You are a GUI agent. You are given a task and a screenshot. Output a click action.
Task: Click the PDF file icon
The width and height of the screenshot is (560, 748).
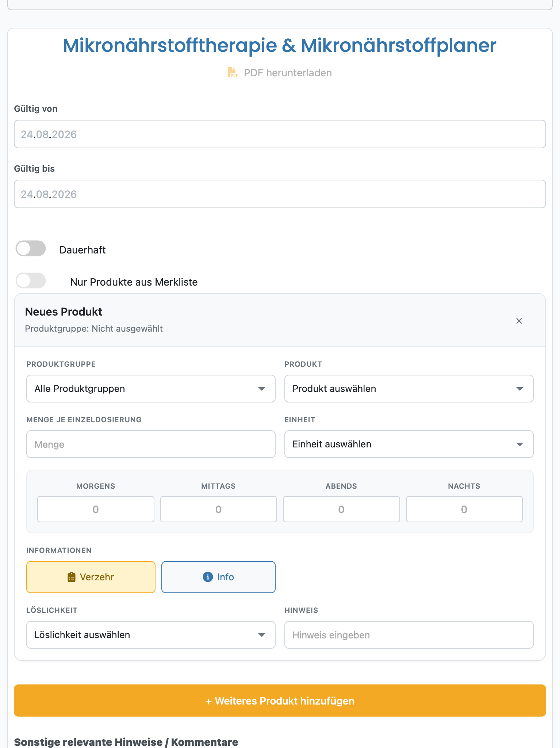point(233,73)
